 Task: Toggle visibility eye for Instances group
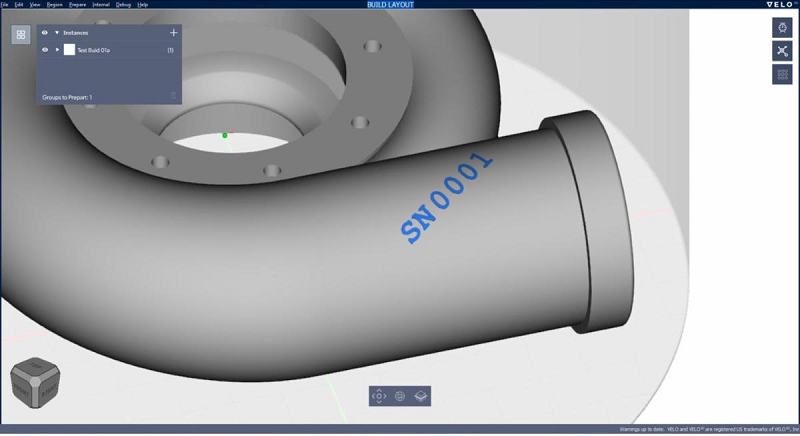[45, 33]
